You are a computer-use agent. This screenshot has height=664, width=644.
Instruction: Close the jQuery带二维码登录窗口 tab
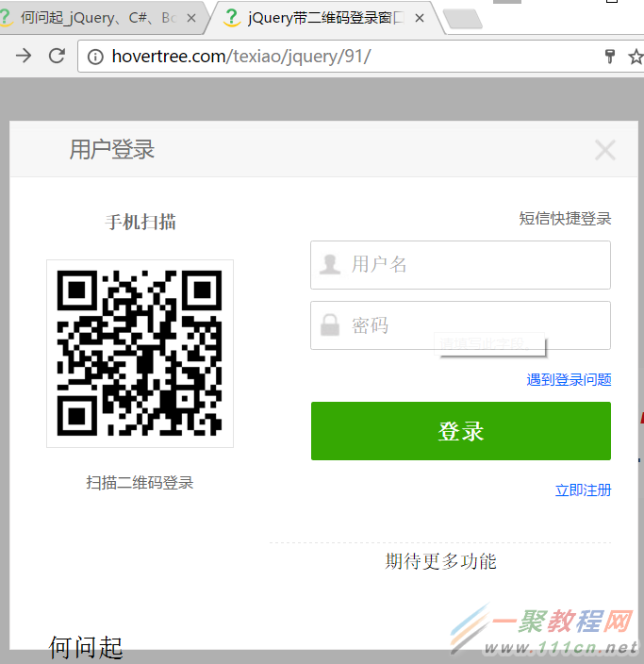pyautogui.click(x=420, y=18)
